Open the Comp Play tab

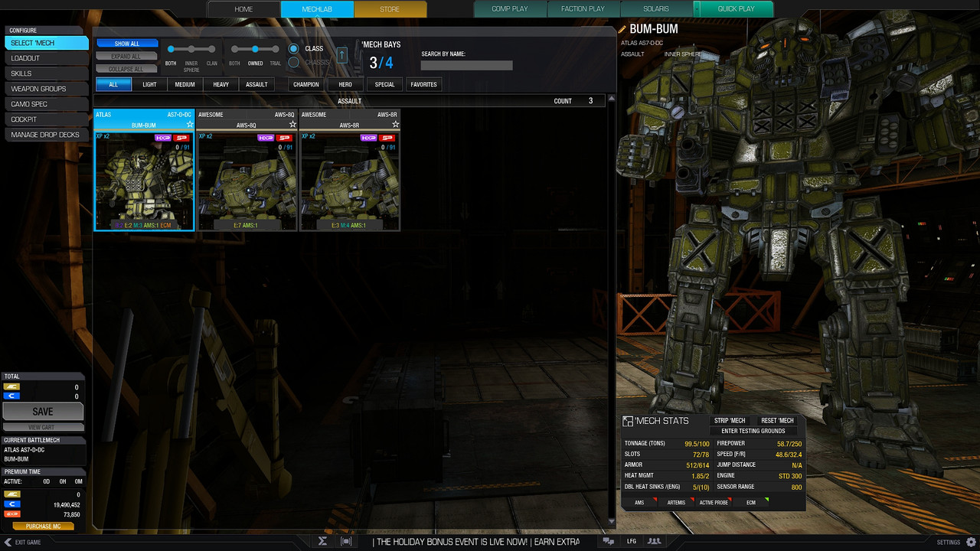tap(510, 9)
